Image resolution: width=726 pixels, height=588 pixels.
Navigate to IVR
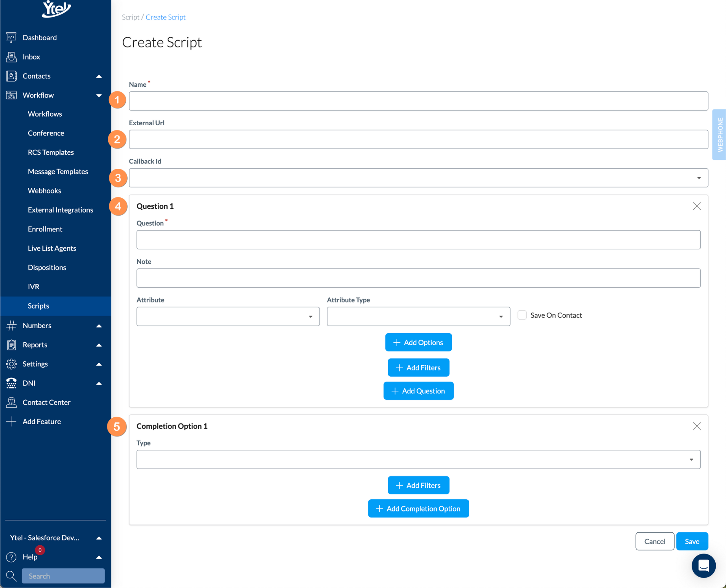tap(34, 286)
